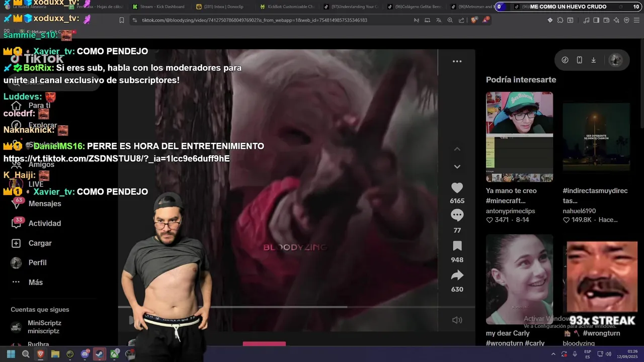
Task: Visit nahuel6190 creator link
Action: [579, 211]
